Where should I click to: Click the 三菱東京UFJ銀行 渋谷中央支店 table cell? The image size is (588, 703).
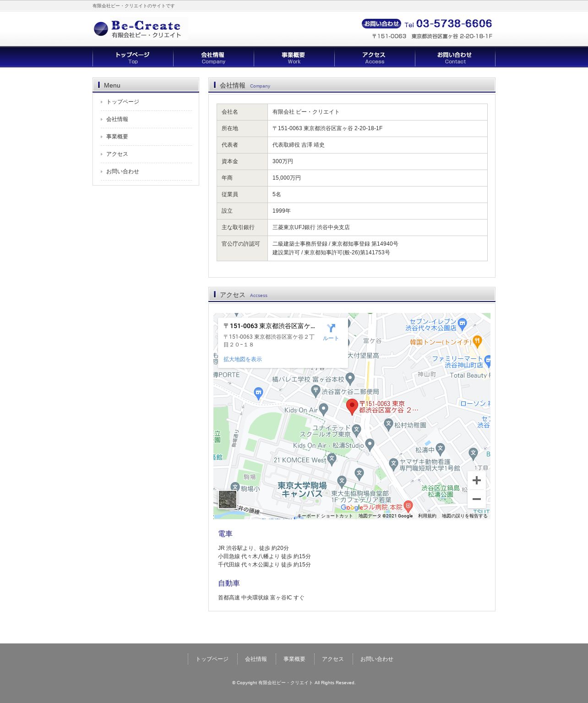(377, 227)
